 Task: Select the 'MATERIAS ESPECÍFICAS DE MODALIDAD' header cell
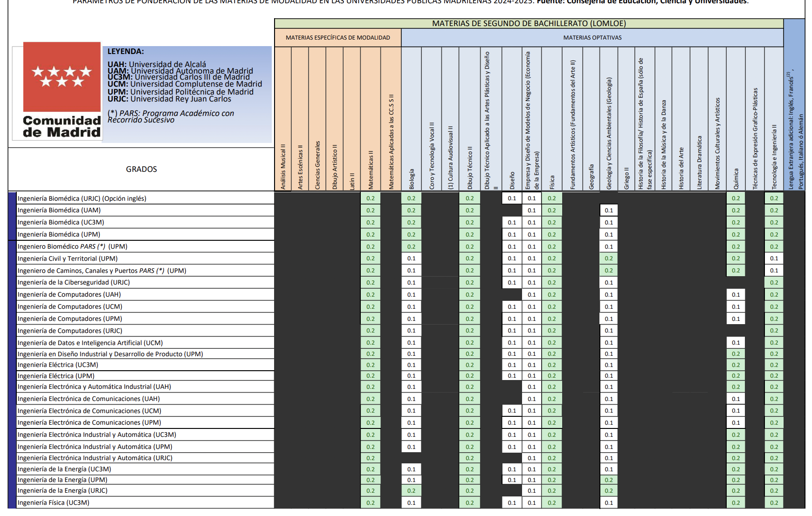pos(338,38)
